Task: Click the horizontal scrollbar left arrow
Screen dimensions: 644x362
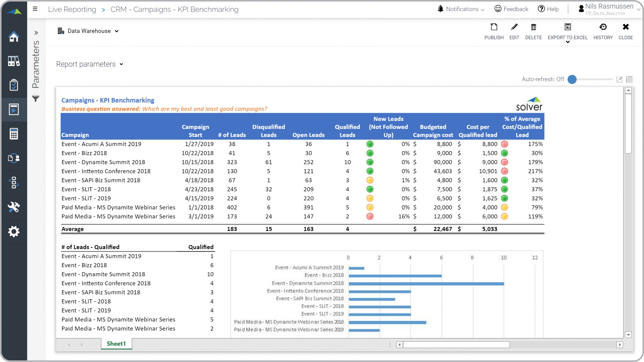Action: [x=399, y=345]
